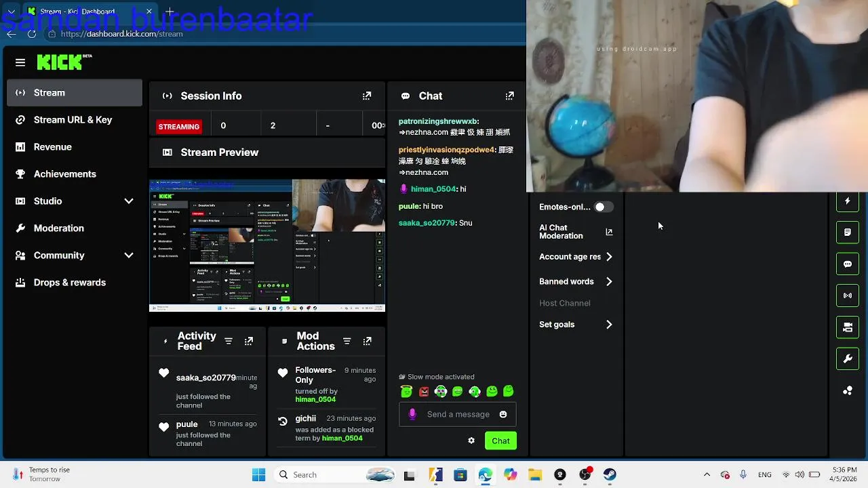This screenshot has width=868, height=488.
Task: Open the browser tab list dropdown
Action: click(x=12, y=12)
